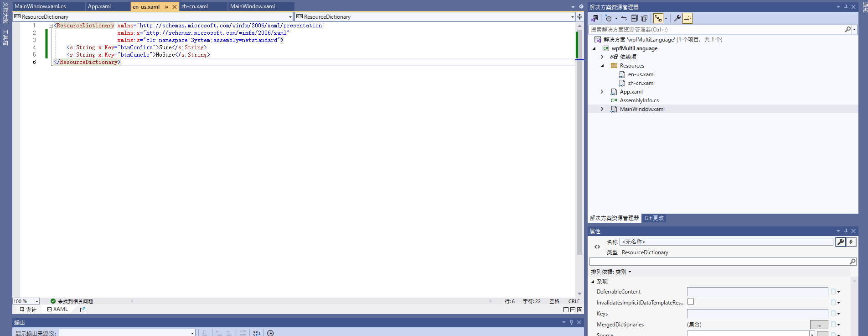868x336 pixels.
Task: Click the editor split window plus icon
Action: pos(579,17)
